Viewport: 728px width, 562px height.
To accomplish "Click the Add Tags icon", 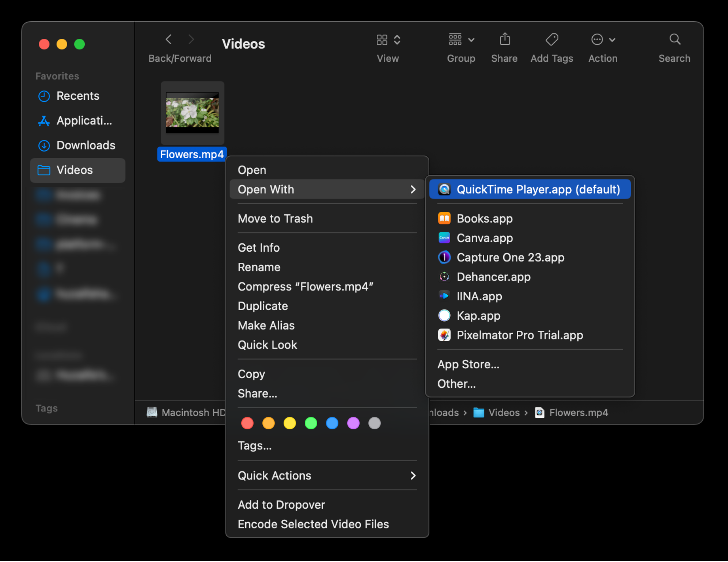I will tap(552, 39).
